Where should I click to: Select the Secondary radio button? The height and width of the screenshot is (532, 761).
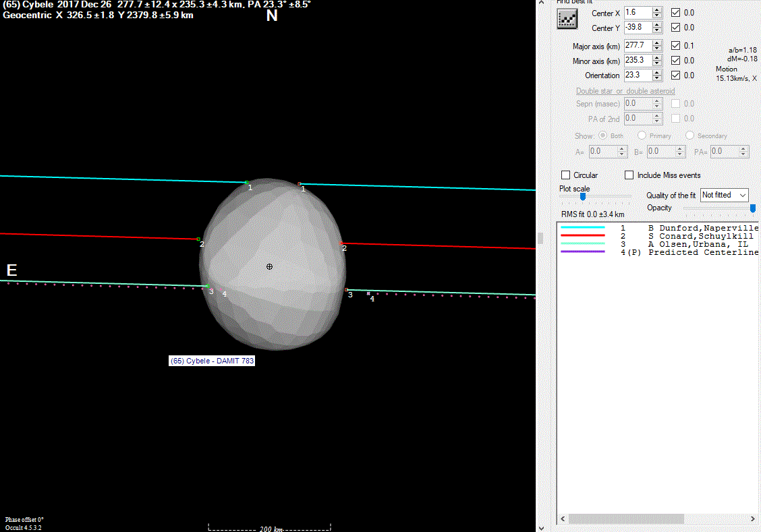[x=689, y=136]
